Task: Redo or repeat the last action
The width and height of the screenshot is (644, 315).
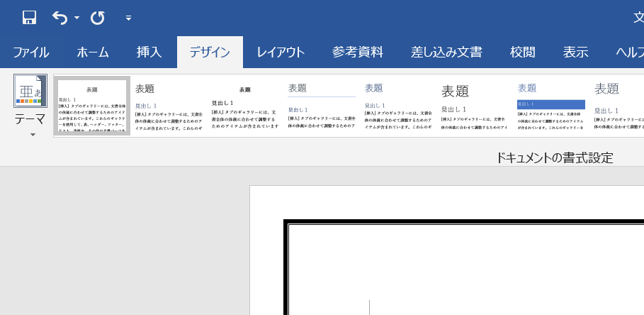Action: pos(97,18)
